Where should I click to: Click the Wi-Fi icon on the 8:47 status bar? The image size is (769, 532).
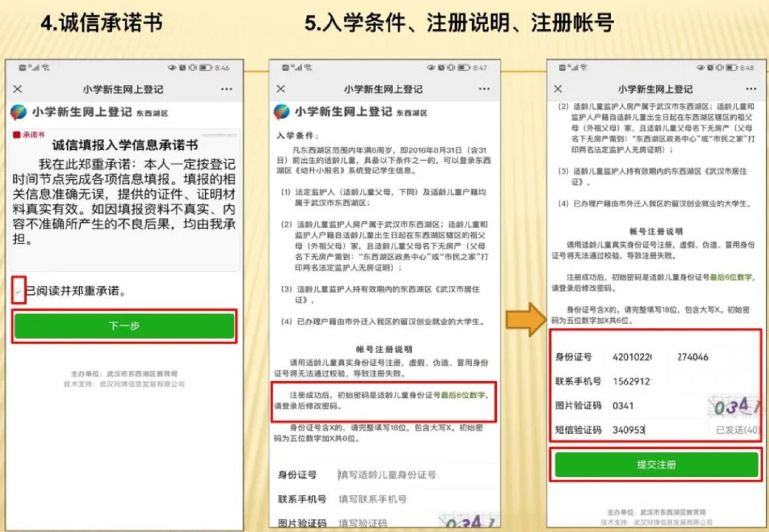[308, 68]
